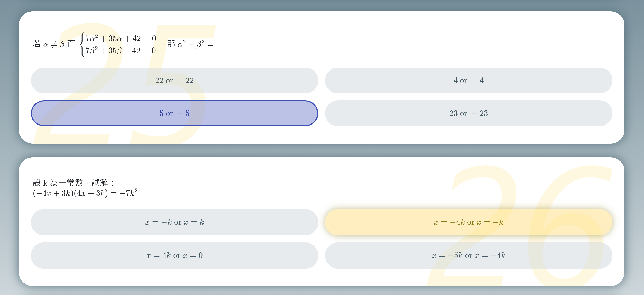Deselect the highlighted "5 or −5" answer
This screenshot has height=295, width=644.
pos(174,113)
